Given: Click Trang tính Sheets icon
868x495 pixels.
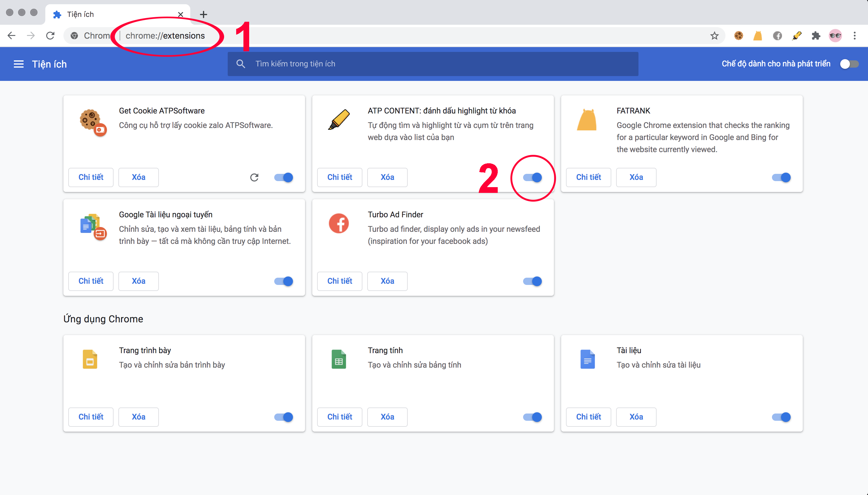Looking at the screenshot, I should tap(339, 359).
